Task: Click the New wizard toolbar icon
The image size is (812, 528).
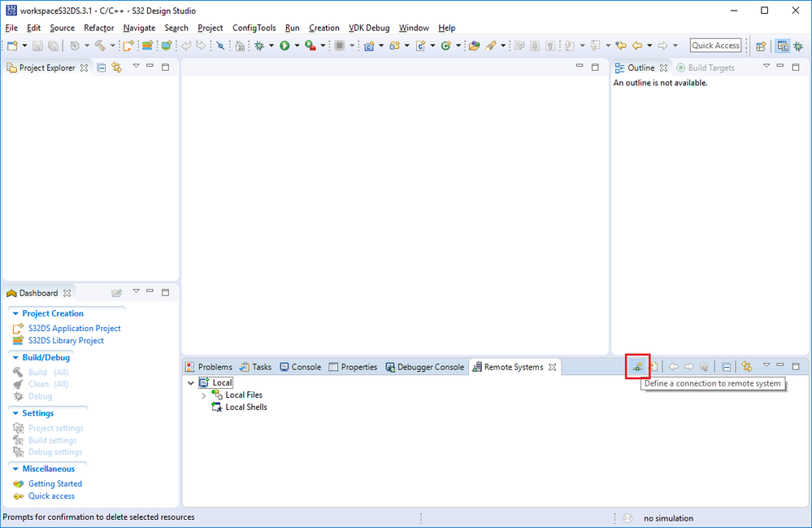Action: point(12,46)
